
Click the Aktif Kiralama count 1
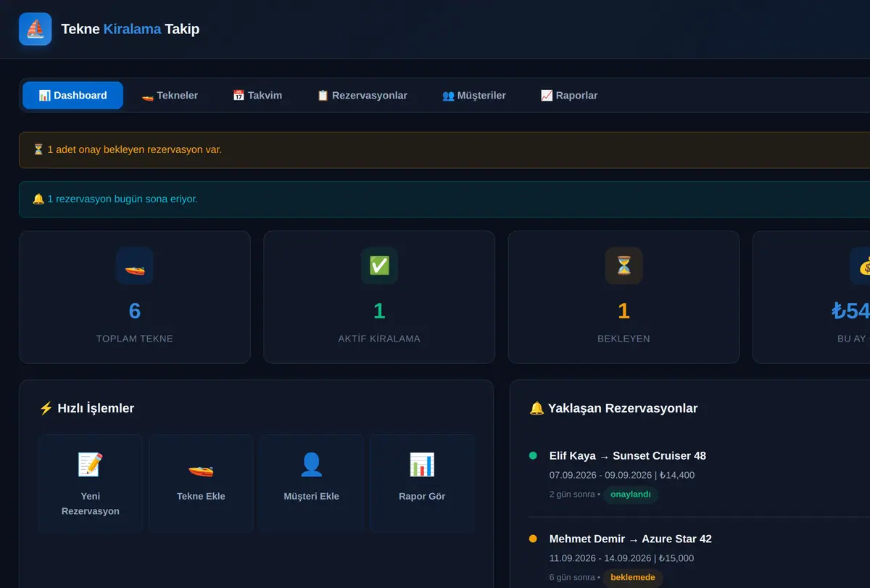tap(379, 311)
